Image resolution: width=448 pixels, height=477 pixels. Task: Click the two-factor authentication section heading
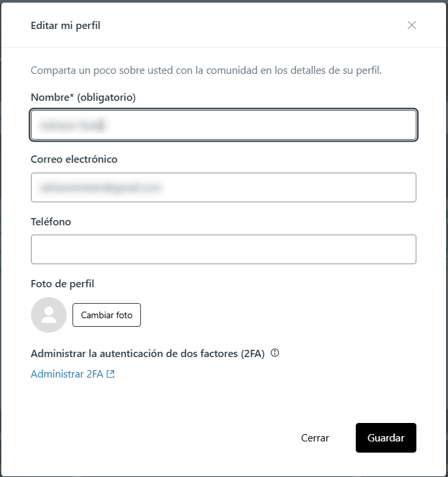148,354
